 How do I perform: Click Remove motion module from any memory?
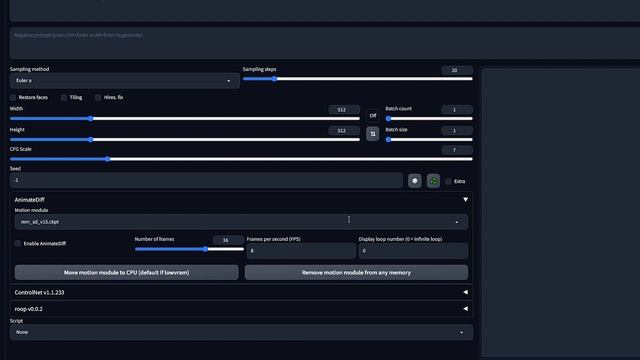click(x=356, y=272)
